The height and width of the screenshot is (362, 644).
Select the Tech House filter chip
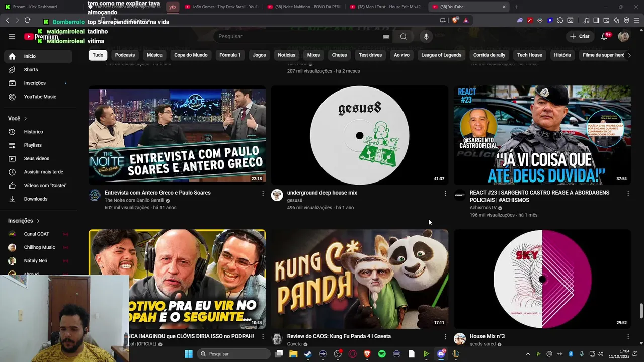[530, 55]
